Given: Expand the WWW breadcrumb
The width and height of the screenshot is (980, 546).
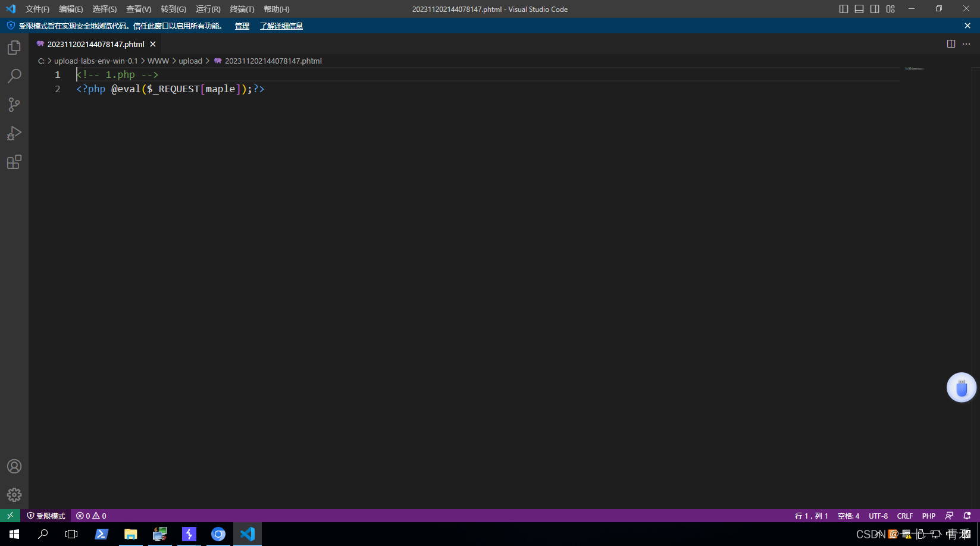Looking at the screenshot, I should point(158,61).
